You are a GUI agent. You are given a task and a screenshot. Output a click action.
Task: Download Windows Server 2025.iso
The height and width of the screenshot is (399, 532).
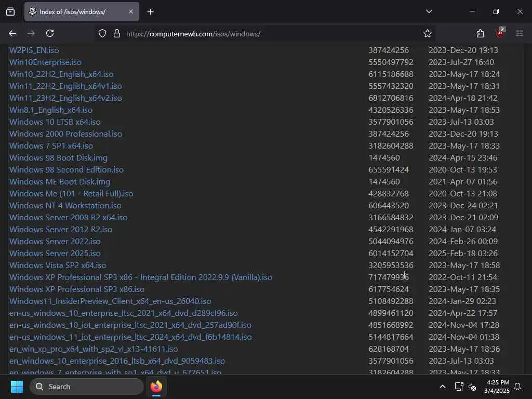[55, 253]
